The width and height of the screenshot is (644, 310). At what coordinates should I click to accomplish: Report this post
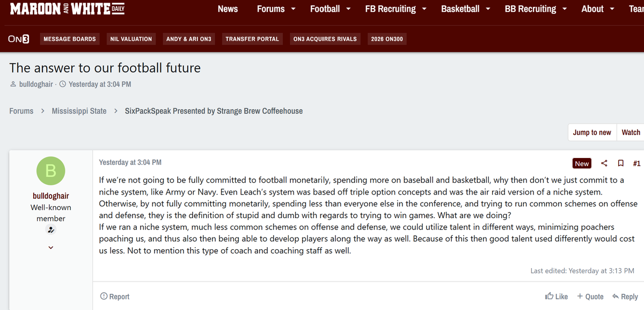pos(115,297)
